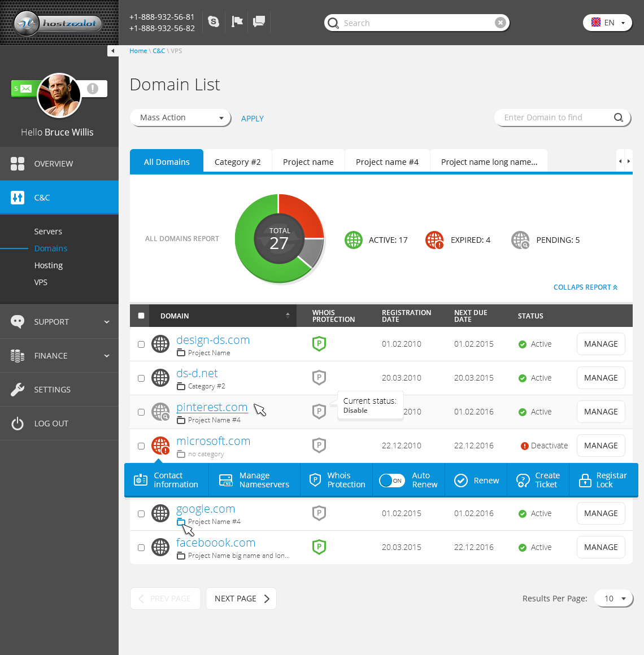644x655 pixels.
Task: Click Bruce Willis profile avatar
Action: coord(59,95)
